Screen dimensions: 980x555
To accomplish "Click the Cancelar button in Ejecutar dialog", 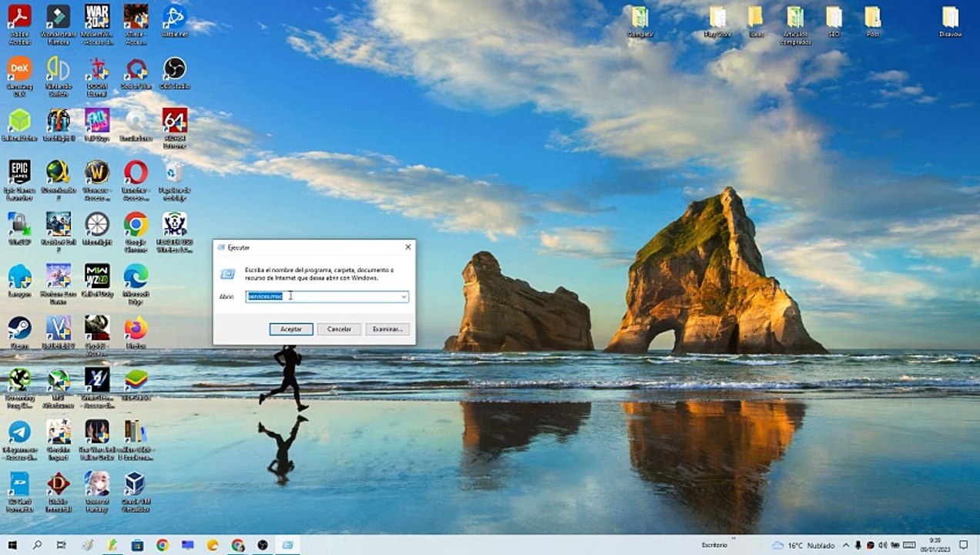I will (x=339, y=329).
